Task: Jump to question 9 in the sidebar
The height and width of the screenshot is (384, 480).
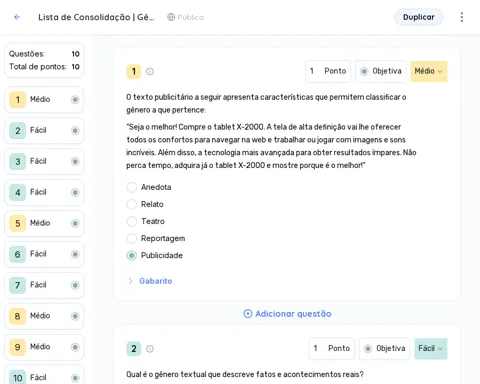Action: (x=44, y=347)
